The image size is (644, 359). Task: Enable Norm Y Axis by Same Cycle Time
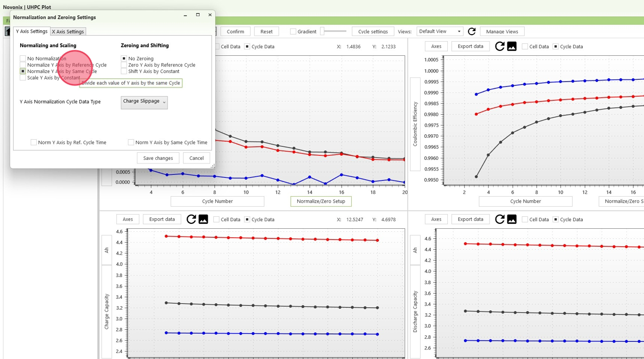tap(131, 142)
